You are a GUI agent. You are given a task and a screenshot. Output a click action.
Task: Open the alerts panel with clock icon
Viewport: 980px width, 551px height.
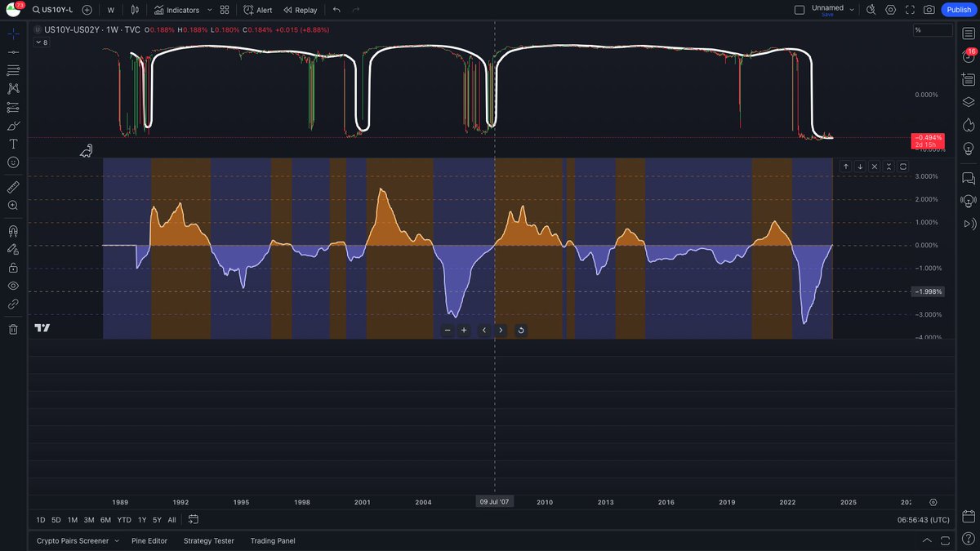969,56
